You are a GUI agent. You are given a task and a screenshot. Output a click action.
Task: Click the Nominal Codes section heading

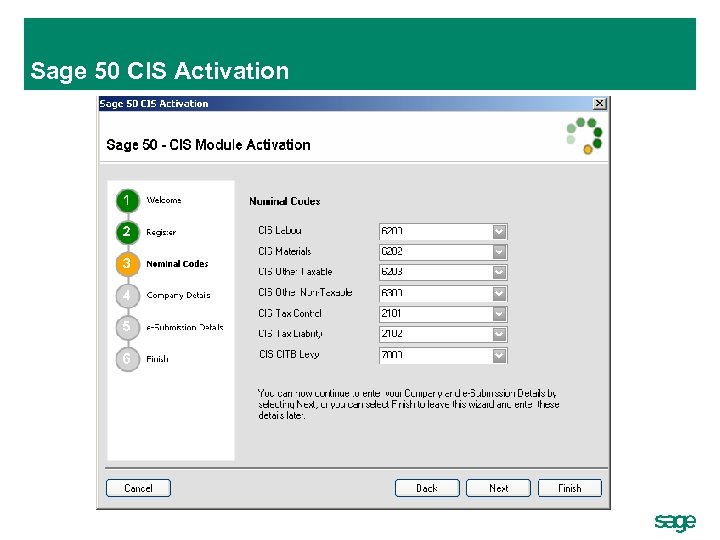click(285, 201)
